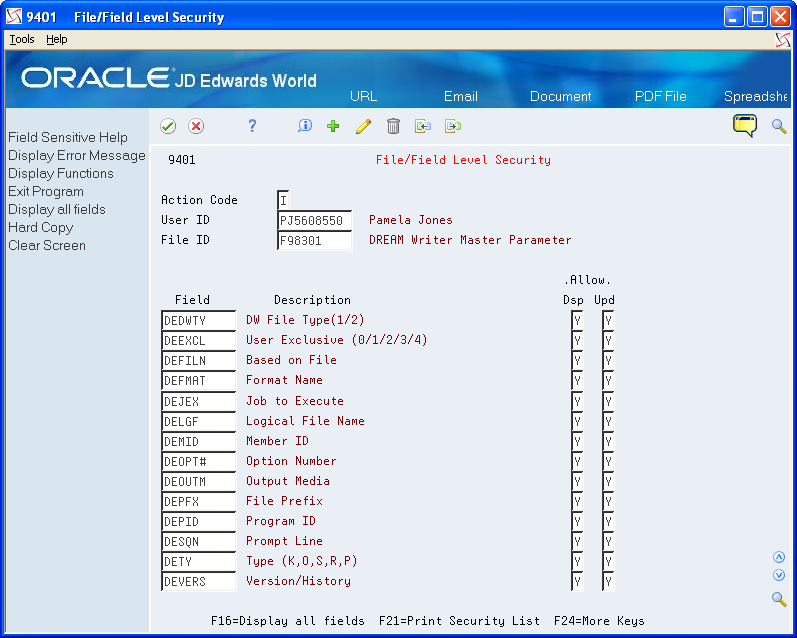Screen dimensions: 797x638
Task: Open the yellow speech bubble icon
Action: click(x=745, y=126)
